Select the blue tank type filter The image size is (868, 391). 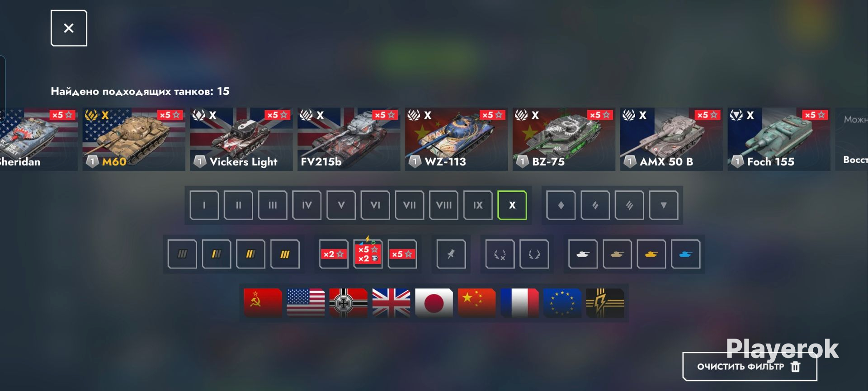685,254
